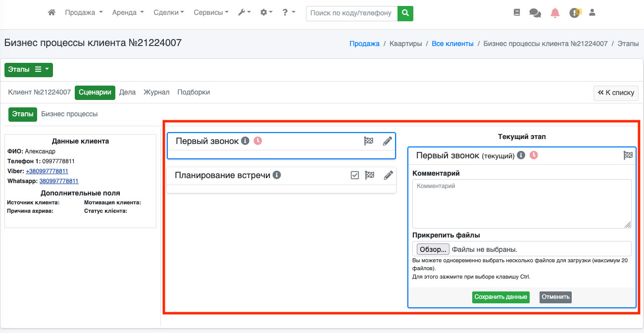This screenshot has height=333, width=644.
Task: Expand the Сервисы dropdown menu
Action: pyautogui.click(x=211, y=13)
